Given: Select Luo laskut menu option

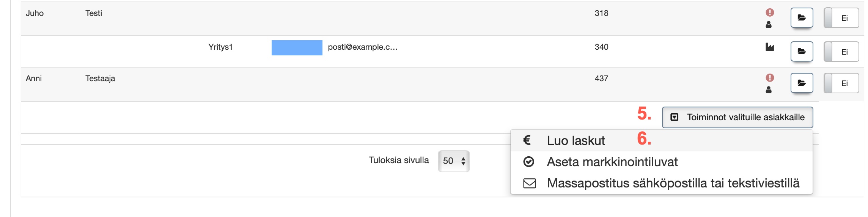Looking at the screenshot, I should [576, 141].
